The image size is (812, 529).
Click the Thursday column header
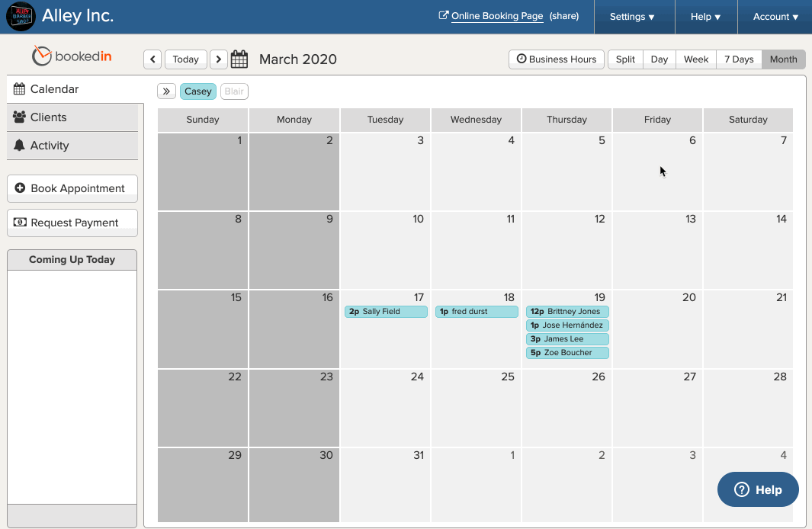[x=566, y=120]
